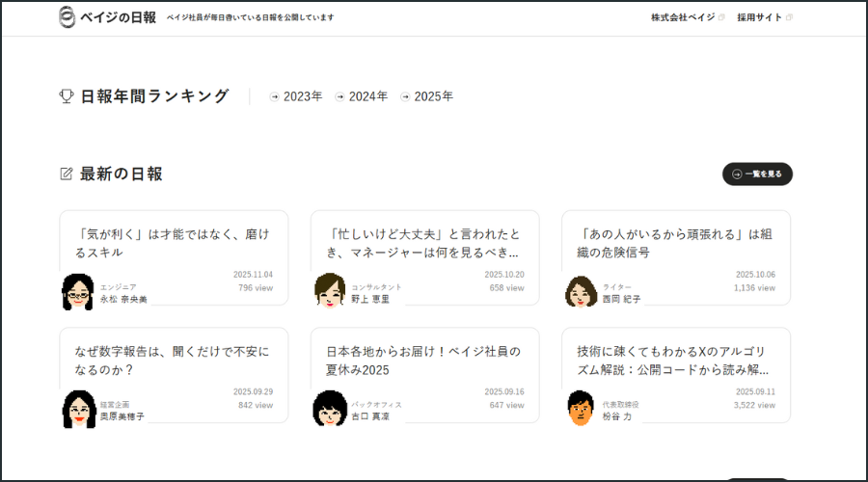This screenshot has width=868, height=482.
Task: Click the role label 代表取締役
Action: 620,405
